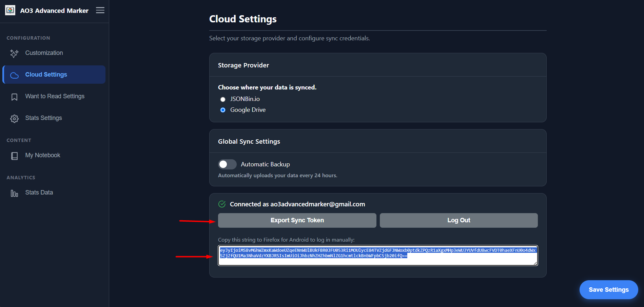Toggle the hamburger sidebar menu icon
Image resolution: width=644 pixels, height=307 pixels.
[x=100, y=10]
